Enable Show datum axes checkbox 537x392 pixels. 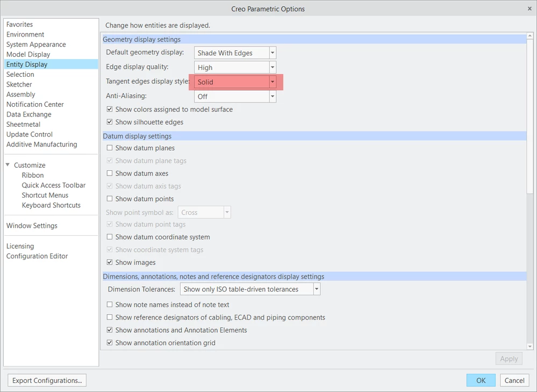110,173
